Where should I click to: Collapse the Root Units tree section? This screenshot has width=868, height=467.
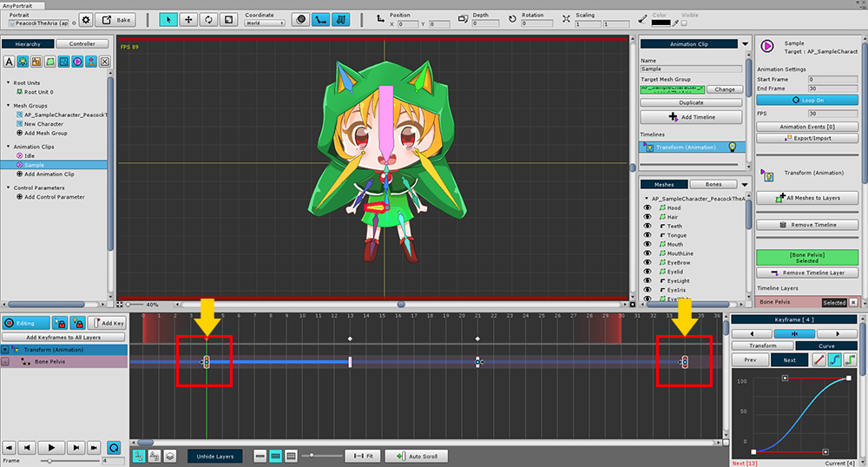(x=9, y=82)
